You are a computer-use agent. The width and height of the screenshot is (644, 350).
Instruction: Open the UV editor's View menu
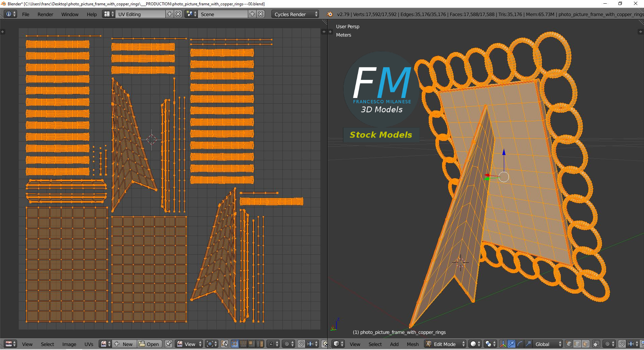coord(27,344)
